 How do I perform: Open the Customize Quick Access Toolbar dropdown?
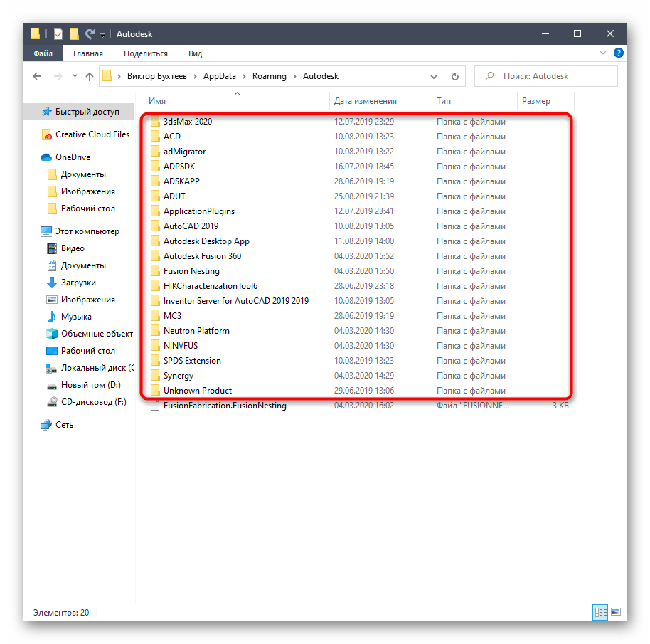103,35
